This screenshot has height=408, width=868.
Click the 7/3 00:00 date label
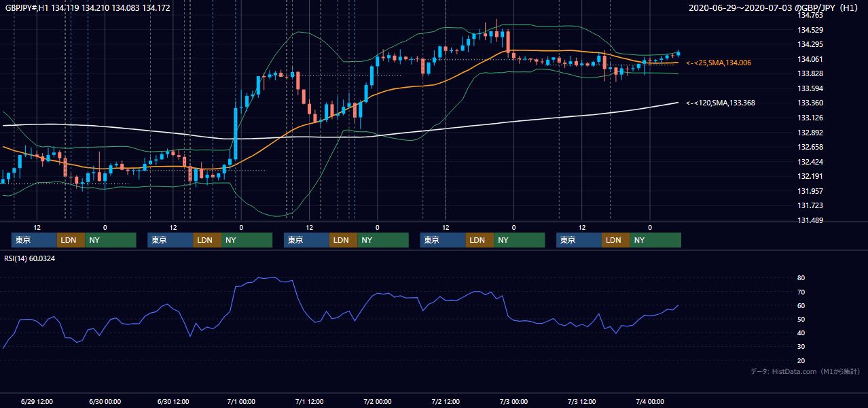(514, 401)
